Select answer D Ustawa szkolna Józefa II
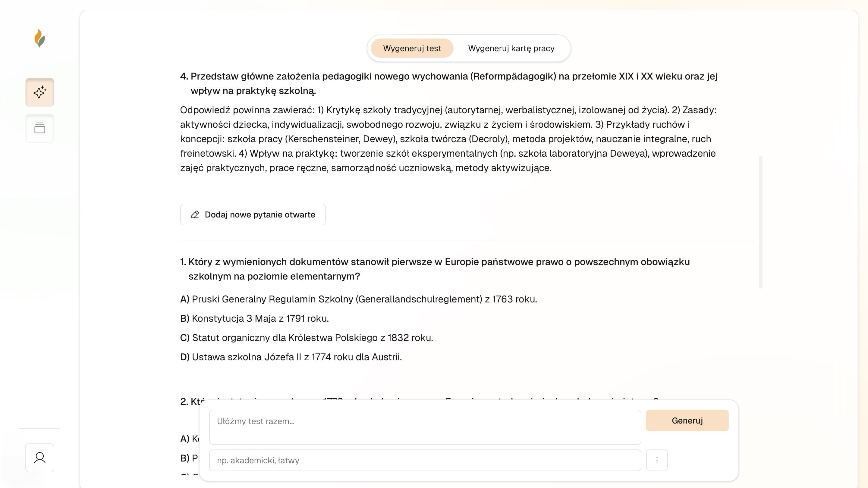The width and height of the screenshot is (868, 488). [x=291, y=357]
